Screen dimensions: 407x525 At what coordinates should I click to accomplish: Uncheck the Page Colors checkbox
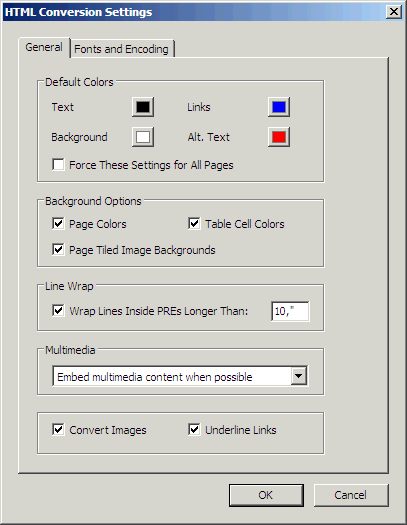58,223
